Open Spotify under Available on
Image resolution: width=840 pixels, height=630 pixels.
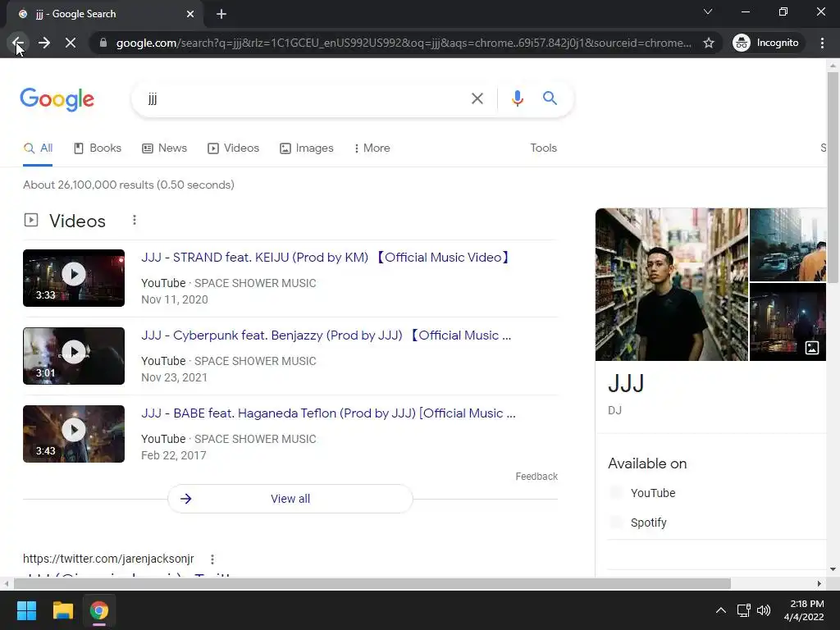point(648,523)
